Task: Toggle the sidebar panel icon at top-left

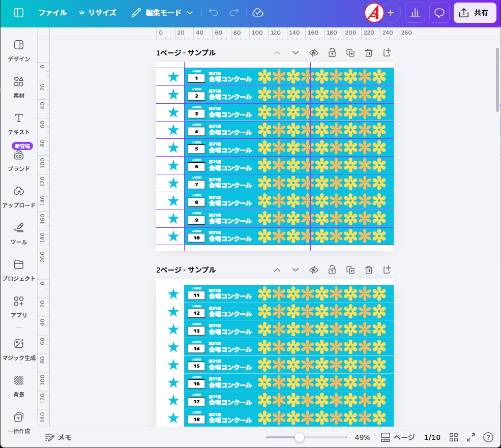Action: coord(19,13)
